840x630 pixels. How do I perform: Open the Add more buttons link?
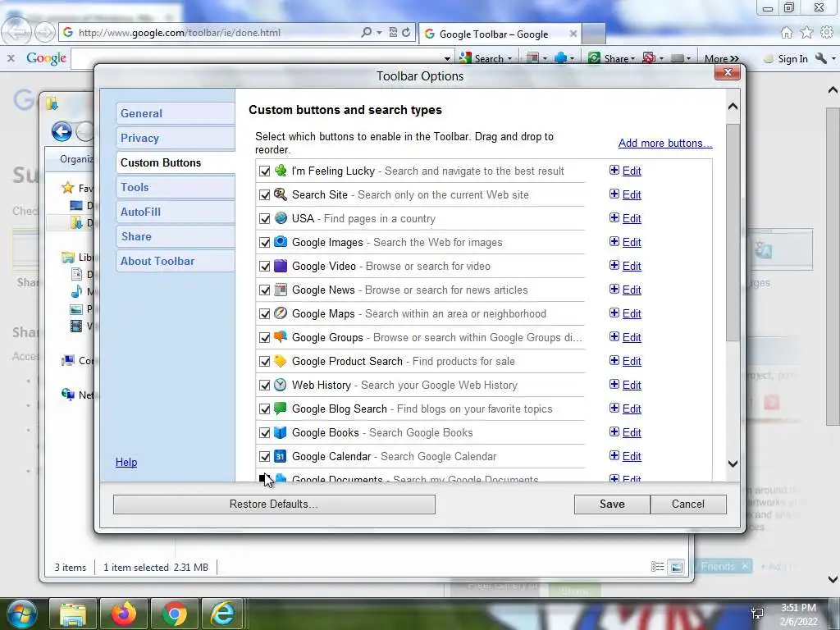click(x=665, y=143)
